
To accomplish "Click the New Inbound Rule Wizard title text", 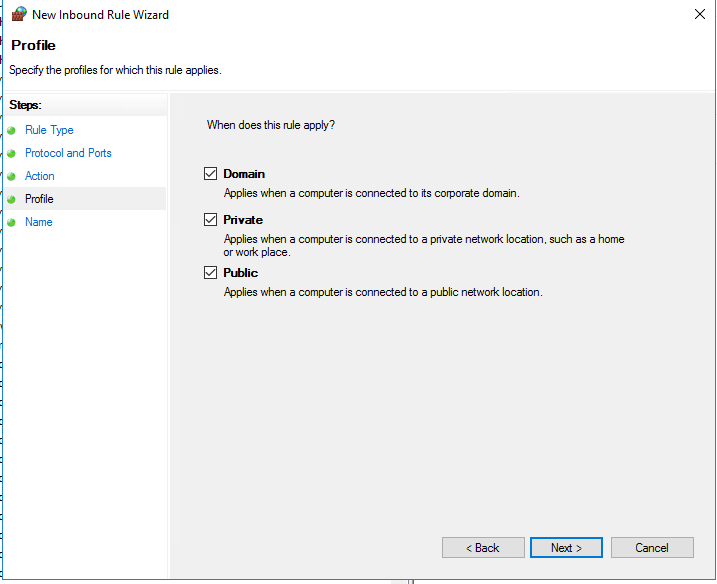I will [x=100, y=15].
